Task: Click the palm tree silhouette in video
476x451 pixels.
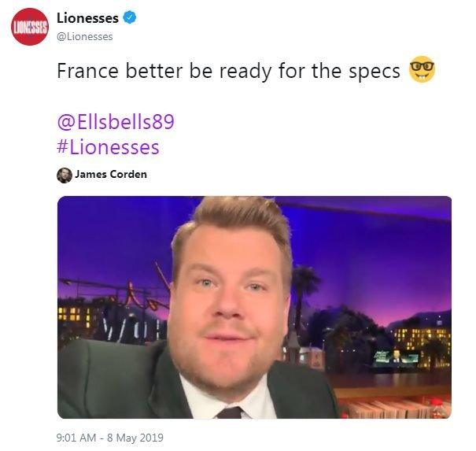Action: (x=304, y=291)
